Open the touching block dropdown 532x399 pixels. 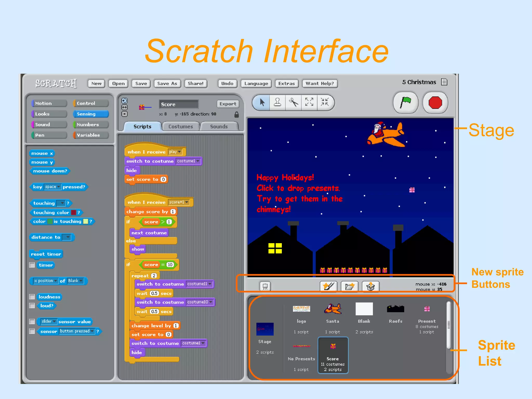tap(61, 203)
